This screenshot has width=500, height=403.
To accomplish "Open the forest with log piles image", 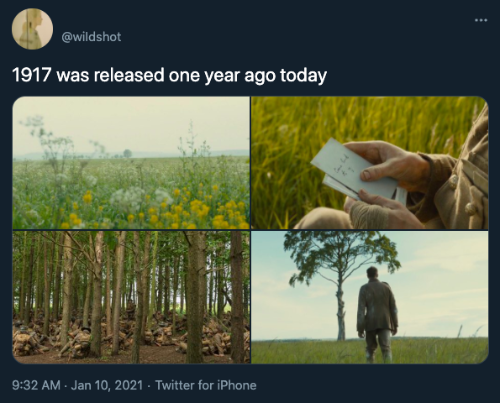I will click(x=131, y=297).
